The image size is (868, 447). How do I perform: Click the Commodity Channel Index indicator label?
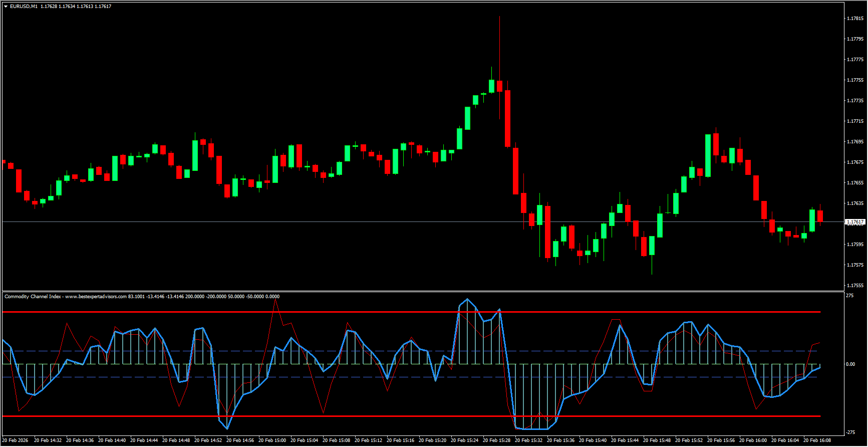(x=33, y=297)
